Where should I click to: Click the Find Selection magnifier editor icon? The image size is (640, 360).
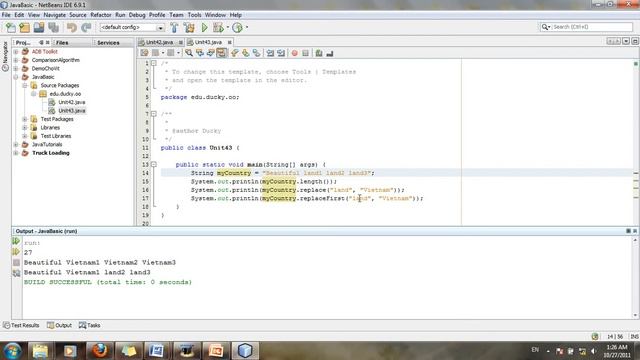pos(189,53)
